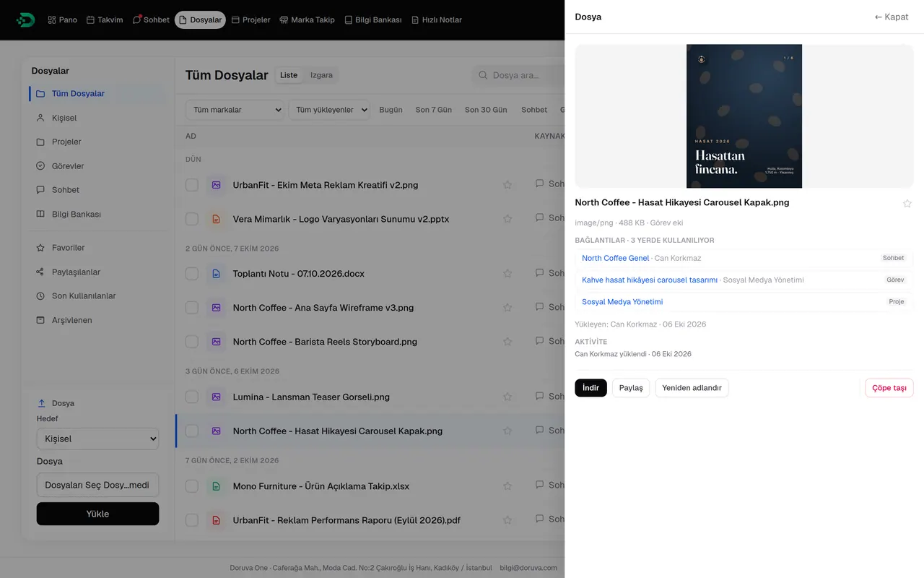Click the document icon for Toplantı Notu

click(x=216, y=274)
